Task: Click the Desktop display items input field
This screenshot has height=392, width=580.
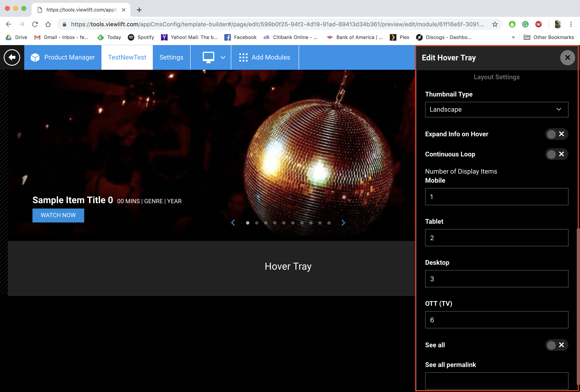Action: pos(496,279)
